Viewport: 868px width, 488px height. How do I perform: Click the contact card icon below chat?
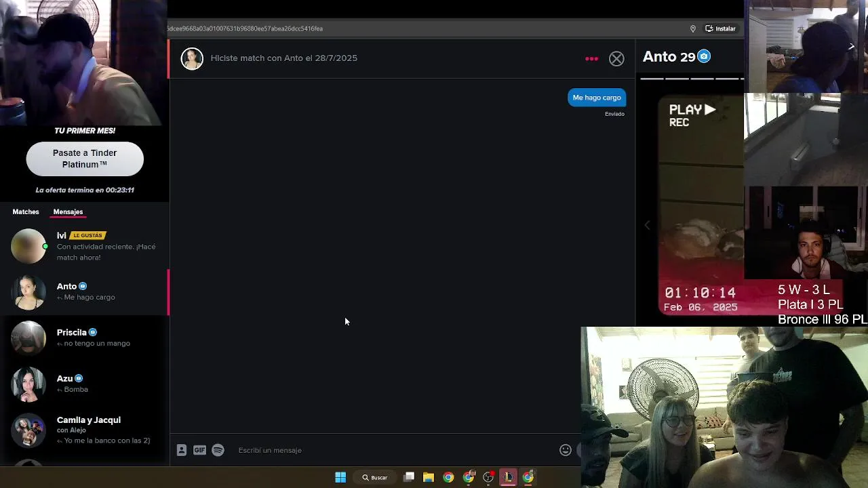[182, 450]
